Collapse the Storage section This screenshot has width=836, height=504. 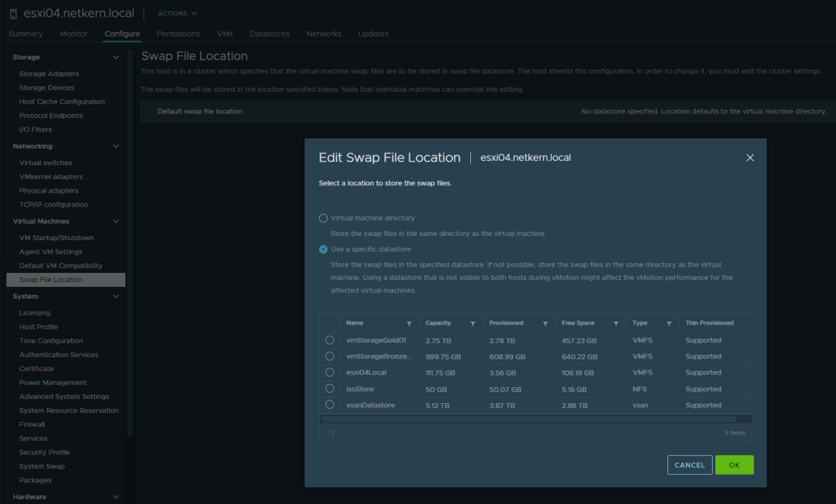pyautogui.click(x=116, y=57)
